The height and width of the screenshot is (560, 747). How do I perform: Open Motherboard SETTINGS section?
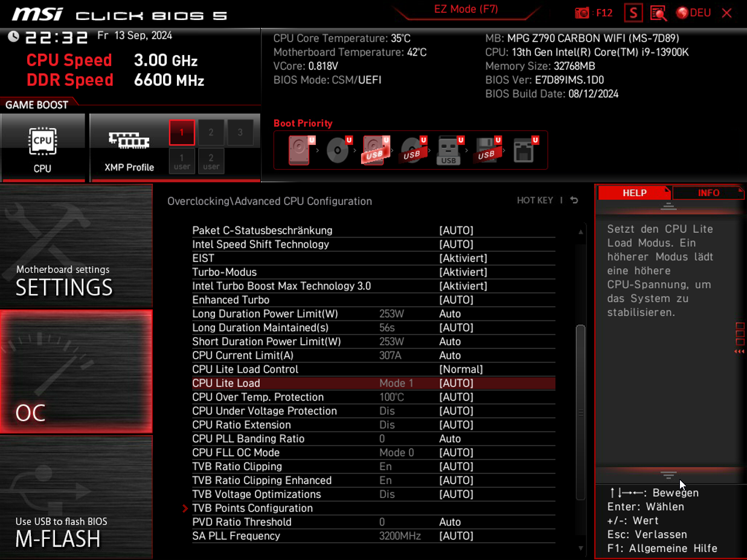pyautogui.click(x=76, y=246)
